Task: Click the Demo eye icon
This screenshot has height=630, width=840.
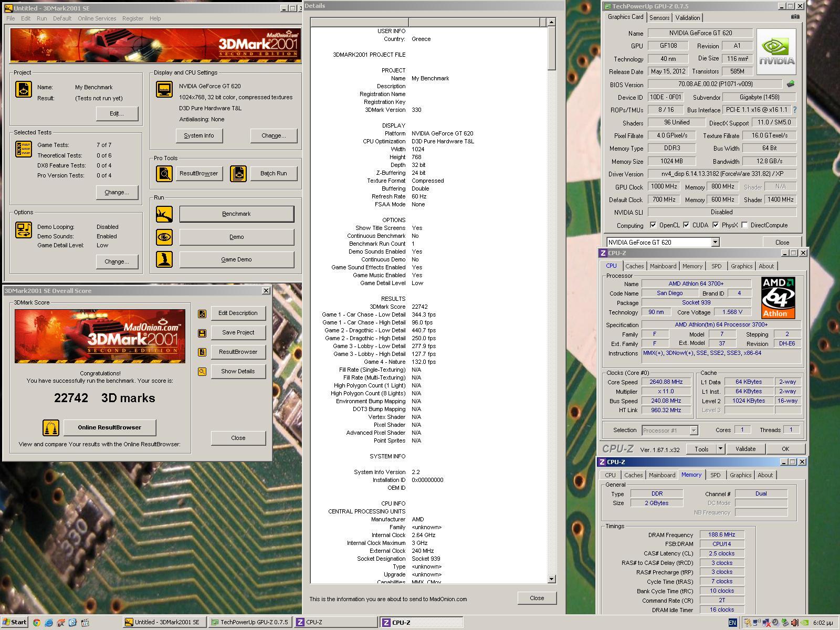Action: click(x=164, y=237)
